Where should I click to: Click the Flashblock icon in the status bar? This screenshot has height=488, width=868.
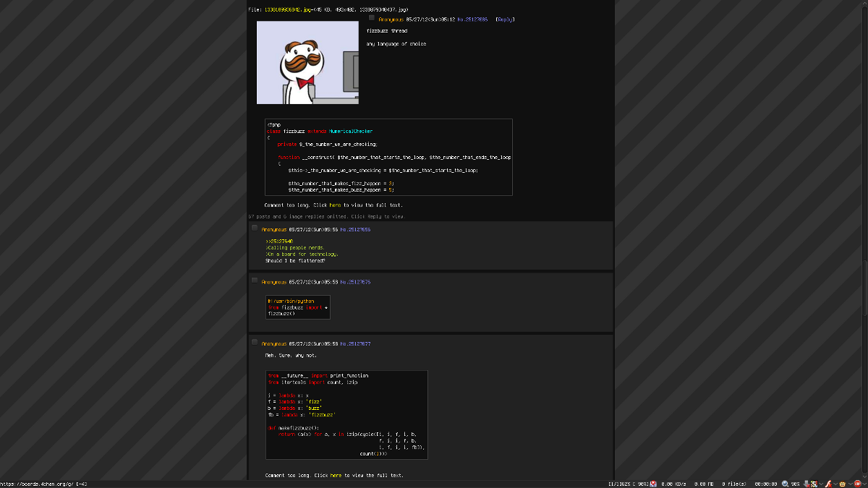click(x=827, y=483)
